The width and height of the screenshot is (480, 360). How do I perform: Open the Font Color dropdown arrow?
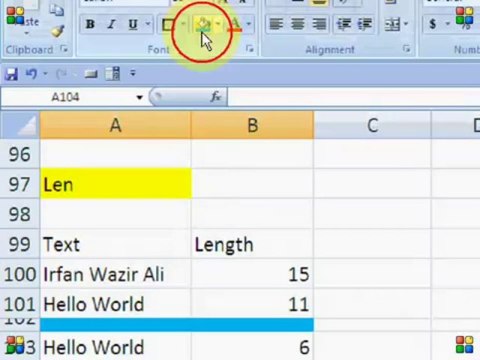(x=249, y=24)
